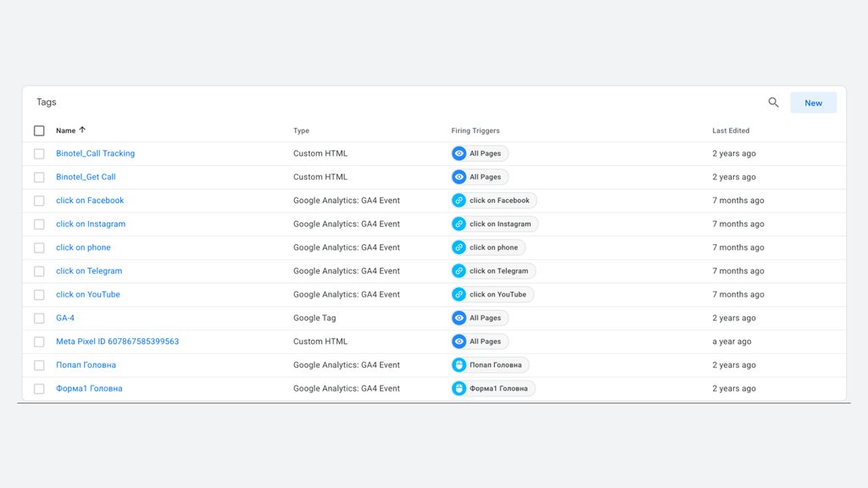This screenshot has height=488, width=868.
Task: Click the Type column header
Action: pyautogui.click(x=301, y=130)
